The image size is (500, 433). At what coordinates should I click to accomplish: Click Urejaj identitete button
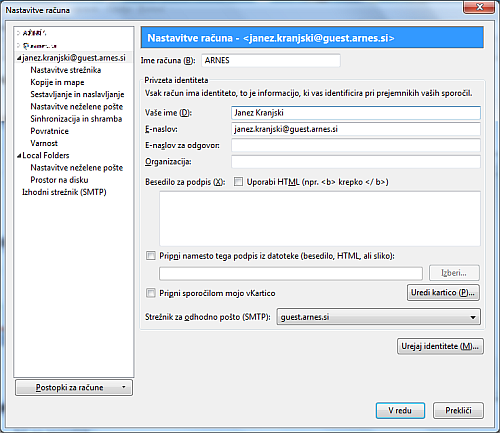[x=440, y=346]
